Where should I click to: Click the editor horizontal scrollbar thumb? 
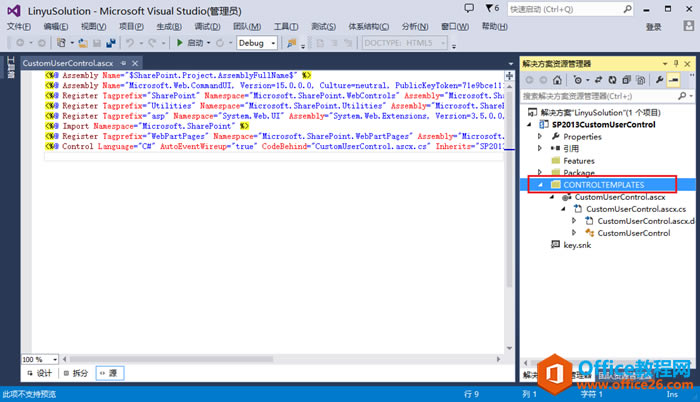coord(171,359)
